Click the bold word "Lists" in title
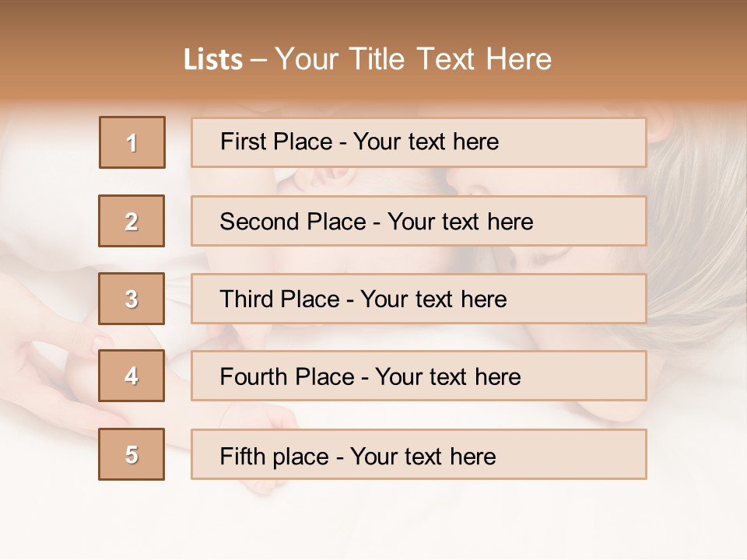 [213, 59]
